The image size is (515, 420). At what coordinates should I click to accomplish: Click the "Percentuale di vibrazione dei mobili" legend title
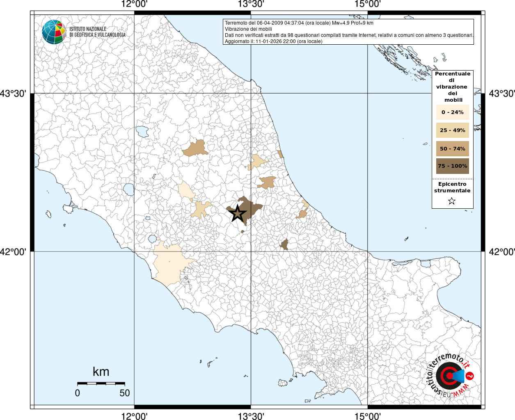tap(452, 87)
